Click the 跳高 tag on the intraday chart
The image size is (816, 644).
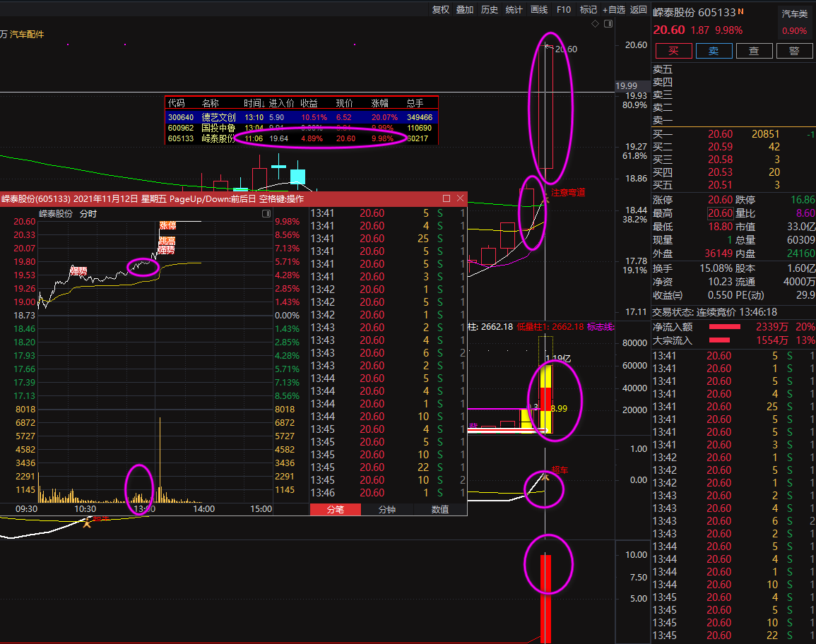[x=167, y=241]
